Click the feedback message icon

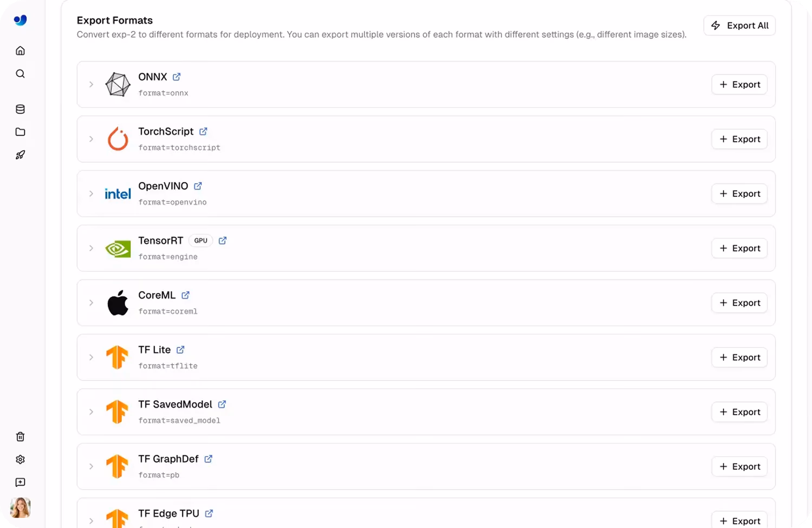20,482
